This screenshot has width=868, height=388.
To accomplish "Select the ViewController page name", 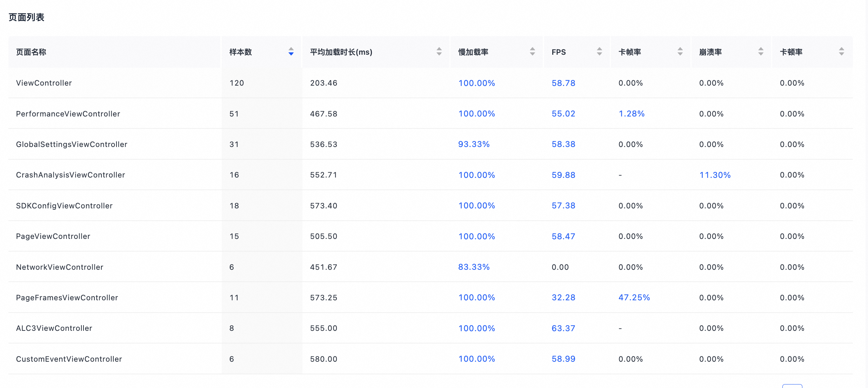I will pyautogui.click(x=44, y=83).
